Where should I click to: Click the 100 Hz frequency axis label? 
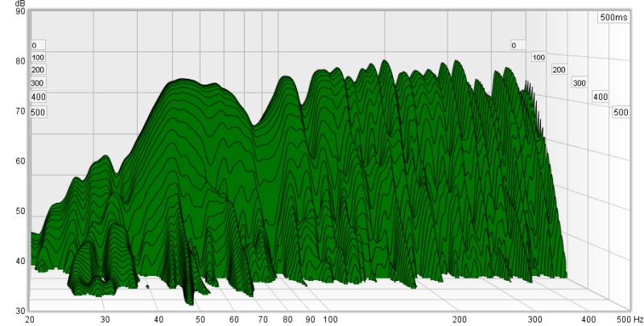tap(330, 320)
